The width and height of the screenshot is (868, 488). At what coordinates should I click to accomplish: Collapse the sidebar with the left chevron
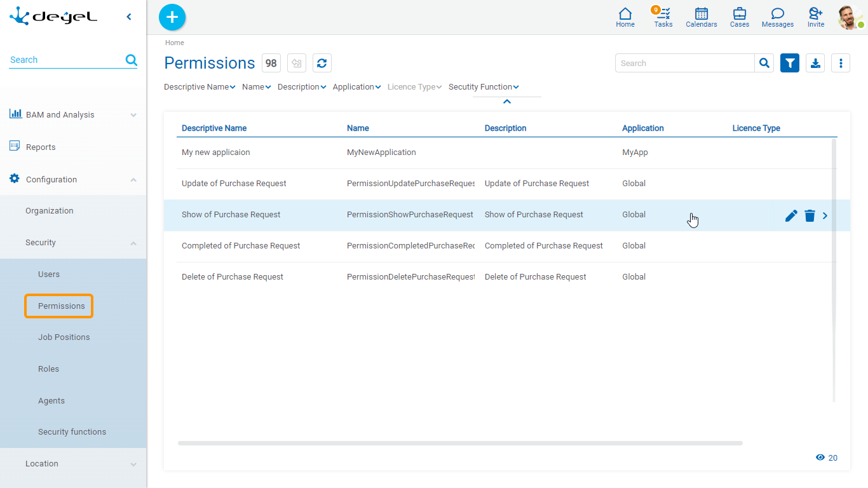point(129,17)
